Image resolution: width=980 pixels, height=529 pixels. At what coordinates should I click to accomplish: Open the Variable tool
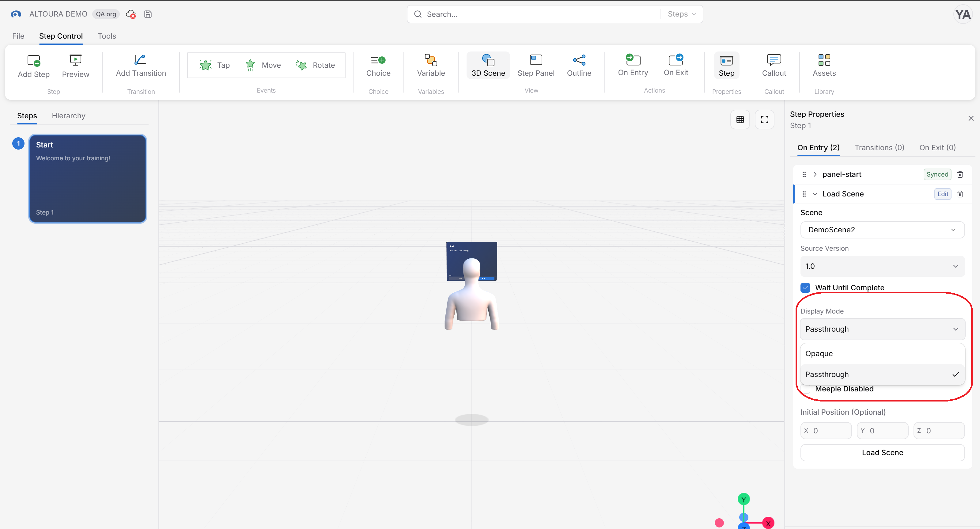tap(431, 66)
